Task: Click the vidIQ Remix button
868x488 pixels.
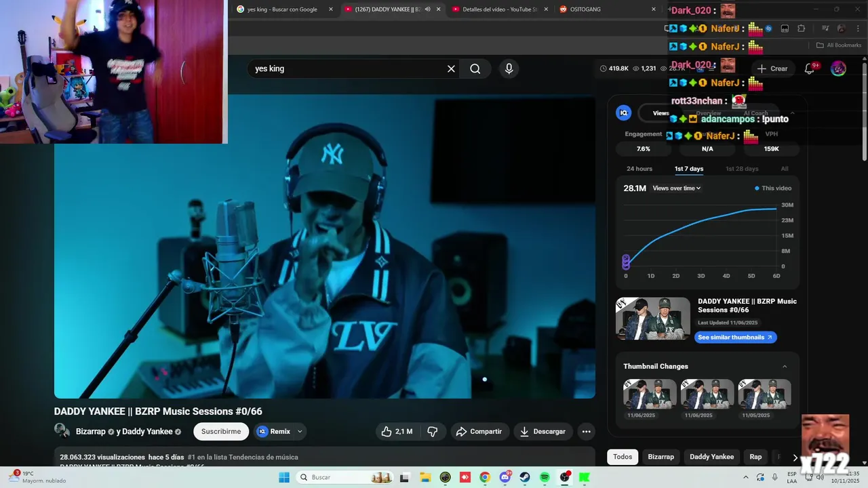Action: [x=273, y=431]
